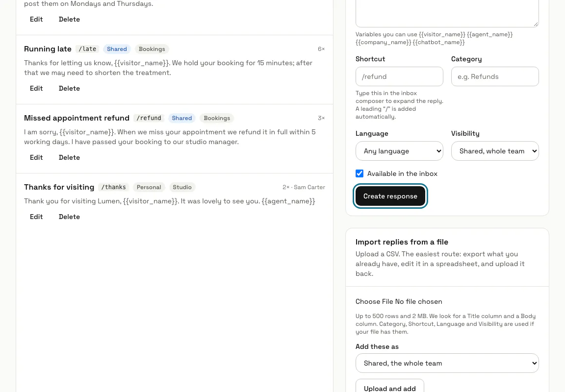The width and height of the screenshot is (565, 392).
Task: Toggle the Available in the inbox checkbox
Action: 359,173
